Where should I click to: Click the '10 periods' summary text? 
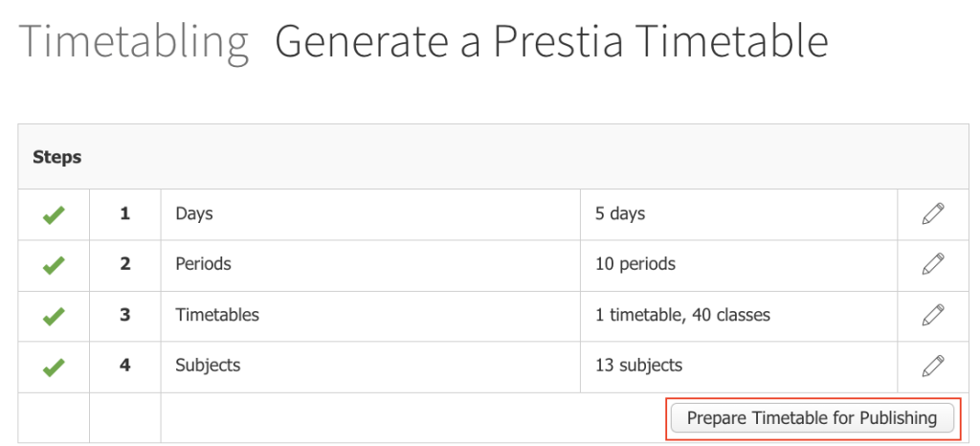tap(635, 263)
